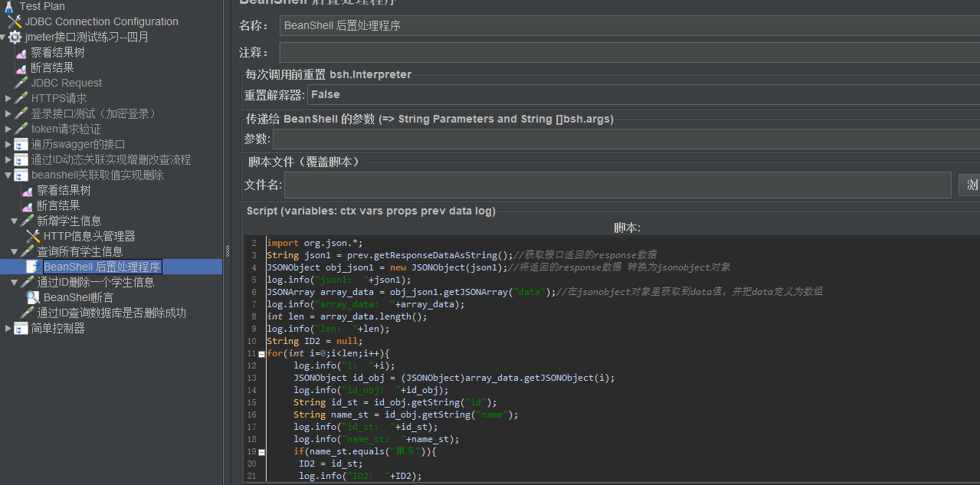Click the HTTP信息头管理器 wrench icon
980x485 pixels.
coord(33,236)
